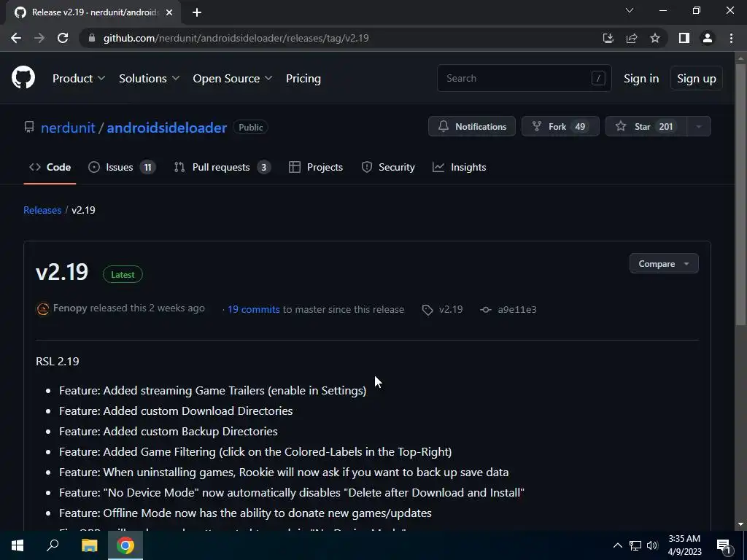Click the Public repository badge
Screen dimensions: 747x560
tap(251, 127)
